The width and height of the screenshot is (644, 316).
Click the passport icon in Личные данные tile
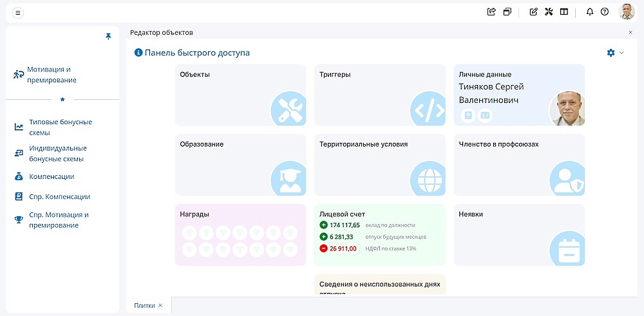(x=469, y=115)
